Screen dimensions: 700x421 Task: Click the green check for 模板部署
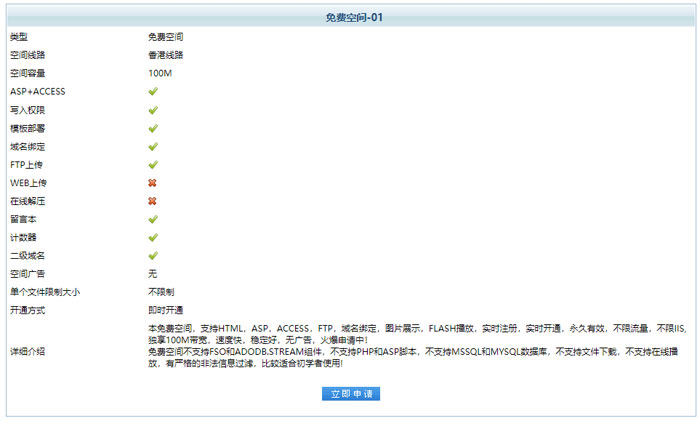click(153, 128)
